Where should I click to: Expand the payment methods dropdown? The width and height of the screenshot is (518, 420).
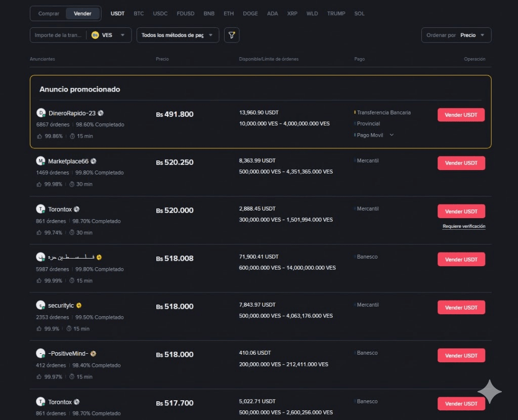coord(178,35)
